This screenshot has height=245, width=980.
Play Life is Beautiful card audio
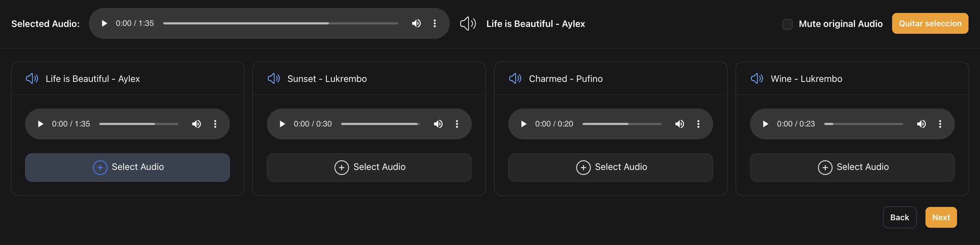pos(40,124)
